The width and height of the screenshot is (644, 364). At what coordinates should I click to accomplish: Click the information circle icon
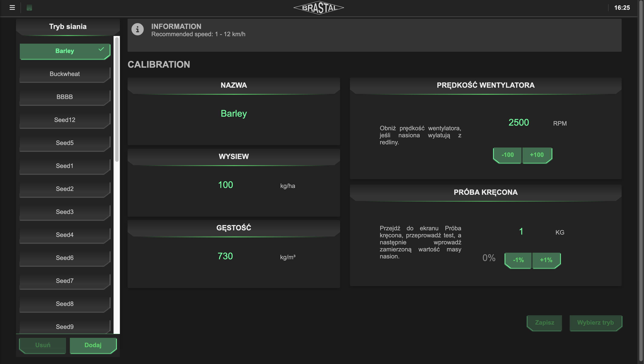pyautogui.click(x=137, y=30)
